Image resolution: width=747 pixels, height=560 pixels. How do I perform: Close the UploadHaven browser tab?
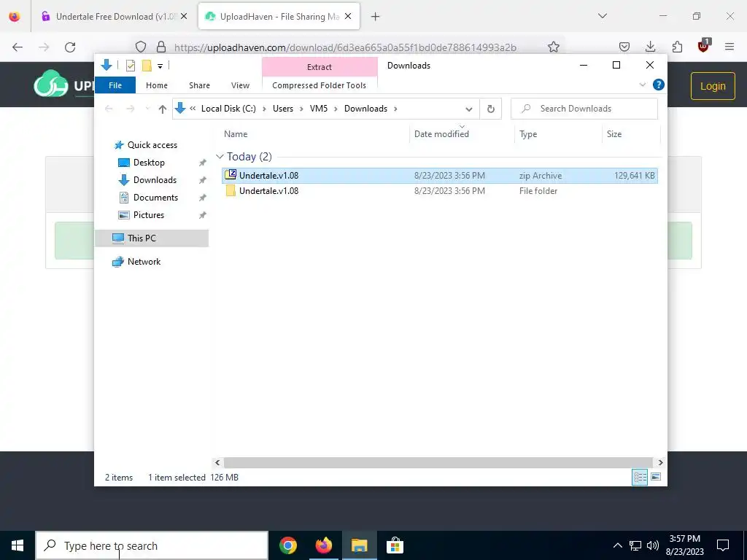tap(348, 17)
